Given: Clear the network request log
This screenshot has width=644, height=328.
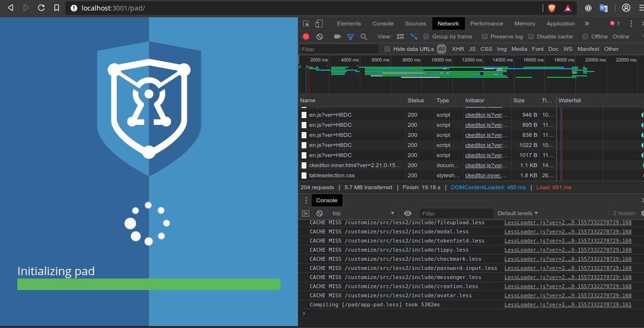Looking at the screenshot, I should [319, 36].
